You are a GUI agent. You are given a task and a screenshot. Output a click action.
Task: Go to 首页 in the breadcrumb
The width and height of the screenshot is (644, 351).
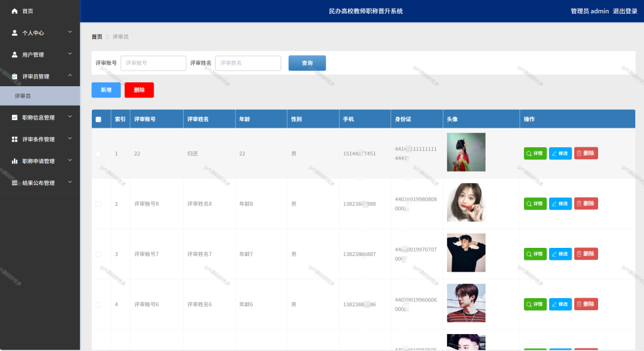pos(97,36)
